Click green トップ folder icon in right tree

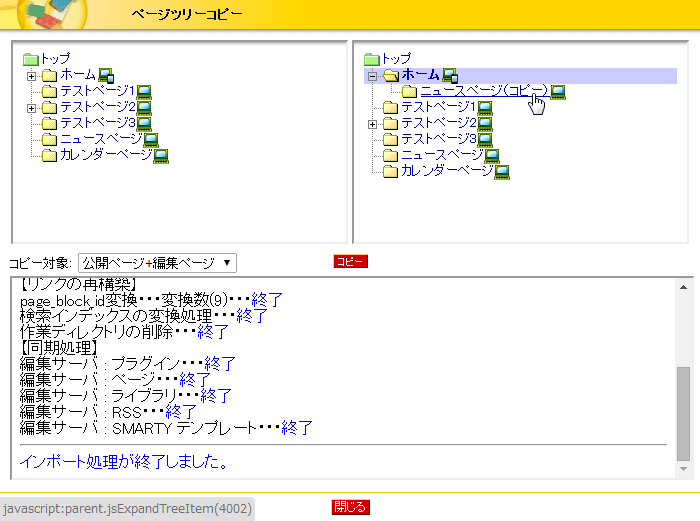372,59
